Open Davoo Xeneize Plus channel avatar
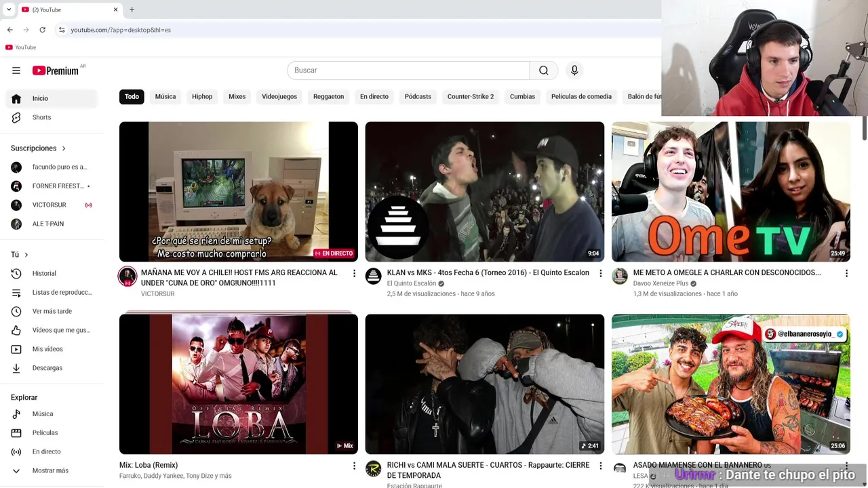868x488 pixels. click(620, 276)
